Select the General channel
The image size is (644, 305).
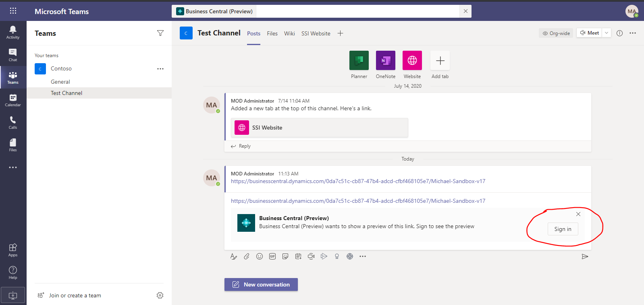(60, 82)
